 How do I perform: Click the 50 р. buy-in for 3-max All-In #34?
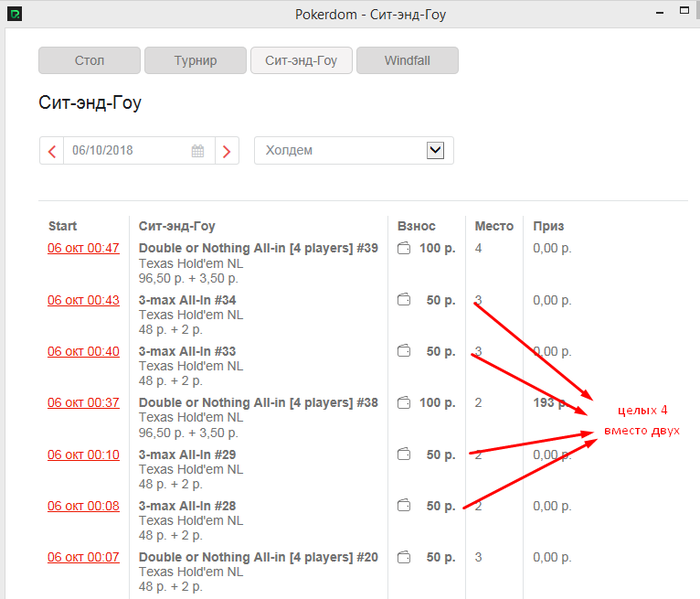pyautogui.click(x=441, y=300)
